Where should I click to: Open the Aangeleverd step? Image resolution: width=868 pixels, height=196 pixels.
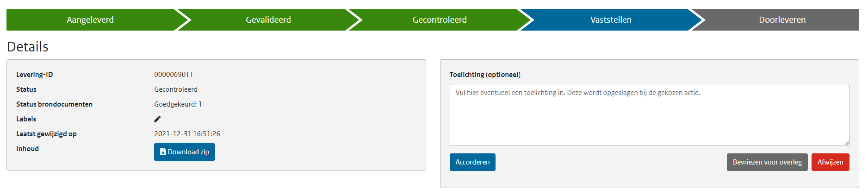coord(90,20)
